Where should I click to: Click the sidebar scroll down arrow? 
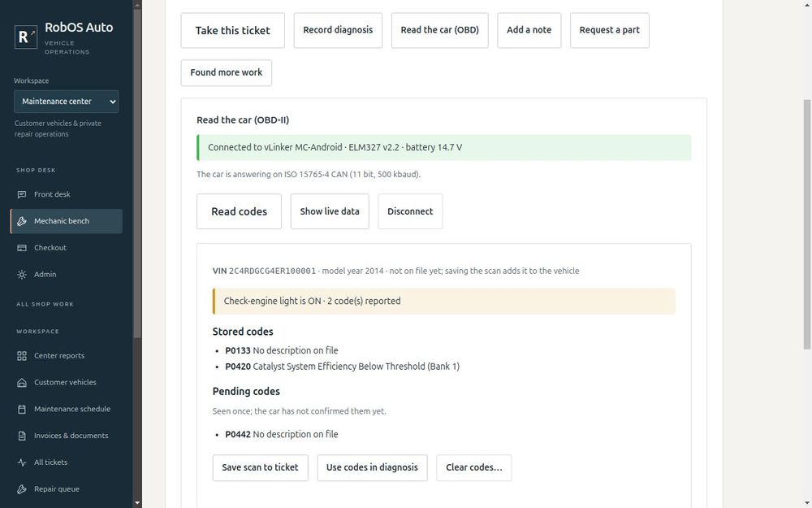tap(137, 503)
